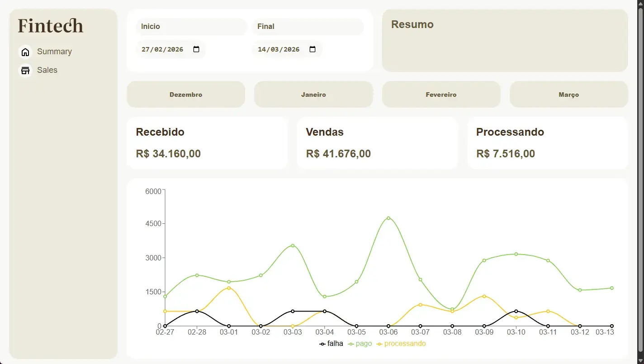Click the Summary home icon
This screenshot has height=364, width=644.
25,52
